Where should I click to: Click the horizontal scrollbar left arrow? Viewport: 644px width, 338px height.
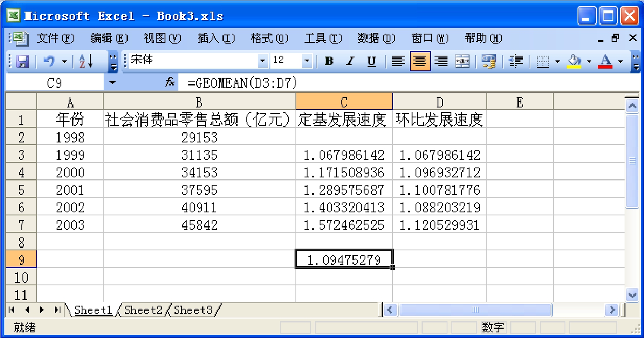click(x=390, y=310)
